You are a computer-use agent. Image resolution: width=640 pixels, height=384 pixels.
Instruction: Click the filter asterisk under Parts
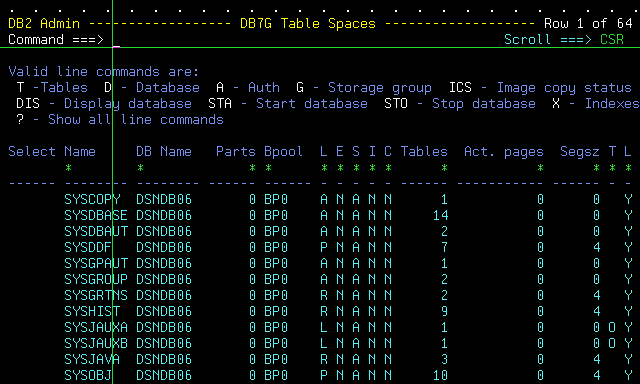tap(252, 168)
